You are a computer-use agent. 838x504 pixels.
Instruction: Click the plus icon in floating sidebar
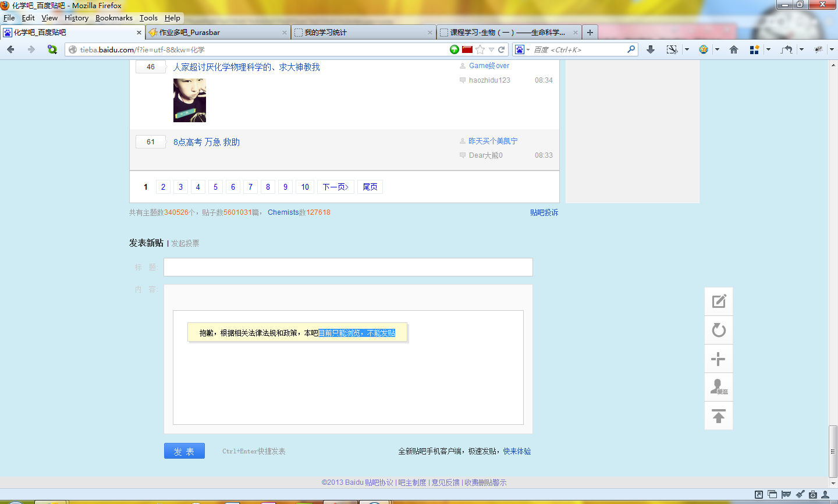[x=719, y=359]
